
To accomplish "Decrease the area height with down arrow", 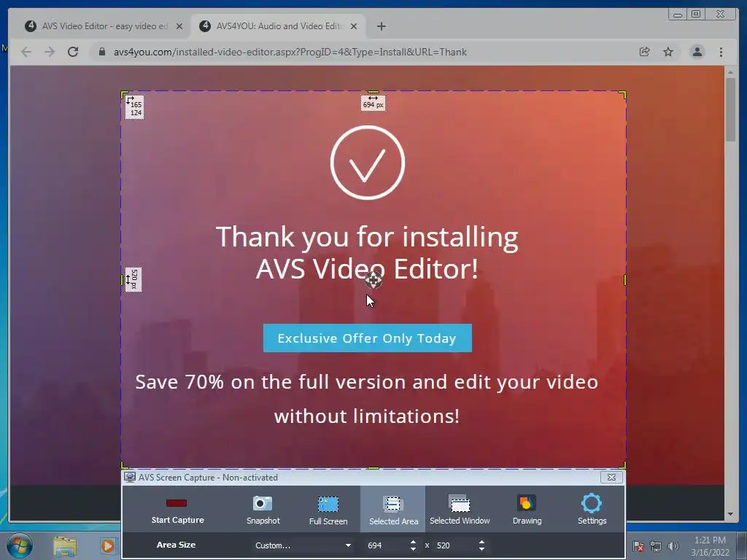I will [x=481, y=548].
